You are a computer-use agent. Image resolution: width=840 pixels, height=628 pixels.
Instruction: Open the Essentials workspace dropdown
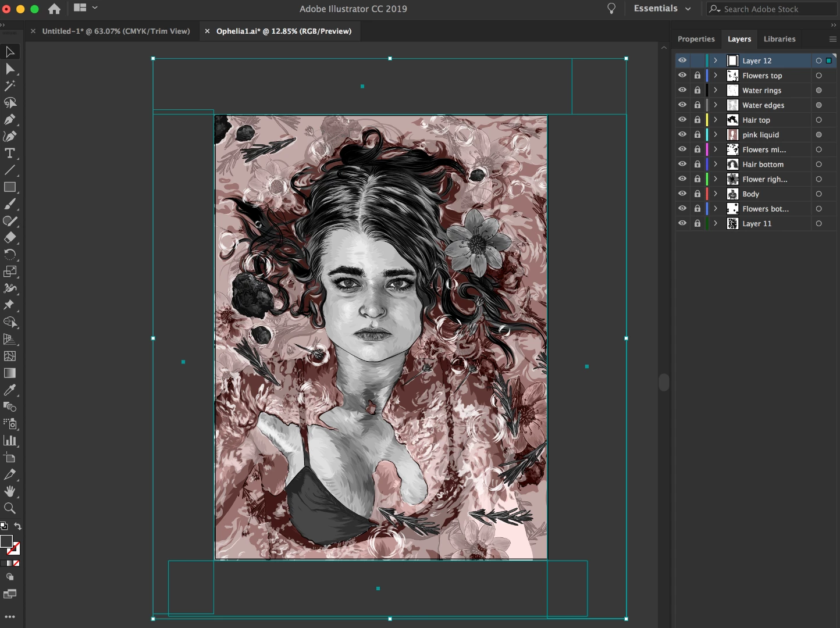click(663, 9)
